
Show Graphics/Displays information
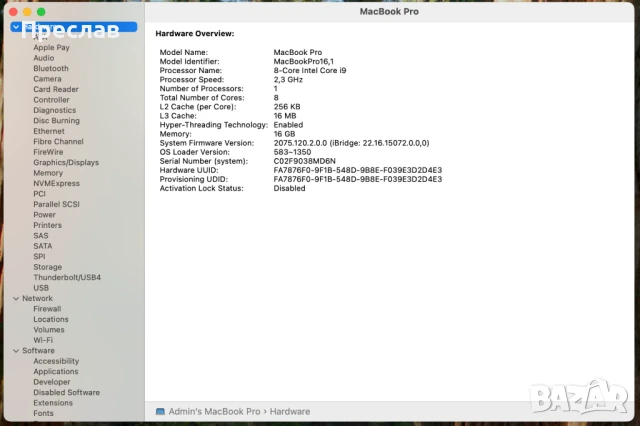pyautogui.click(x=66, y=162)
